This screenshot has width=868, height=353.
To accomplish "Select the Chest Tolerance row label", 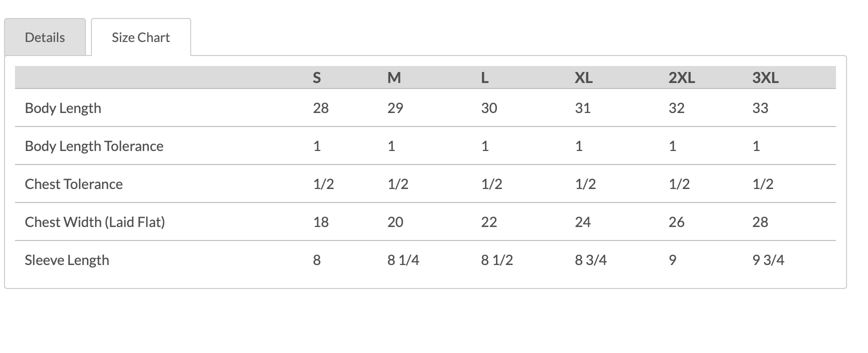I will coord(74,184).
